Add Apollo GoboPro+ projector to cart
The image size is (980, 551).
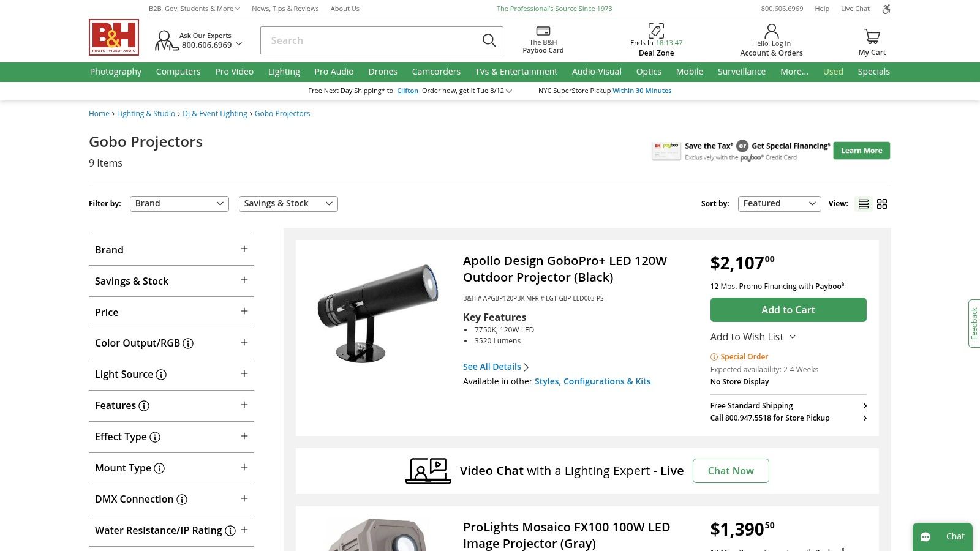coord(788,310)
